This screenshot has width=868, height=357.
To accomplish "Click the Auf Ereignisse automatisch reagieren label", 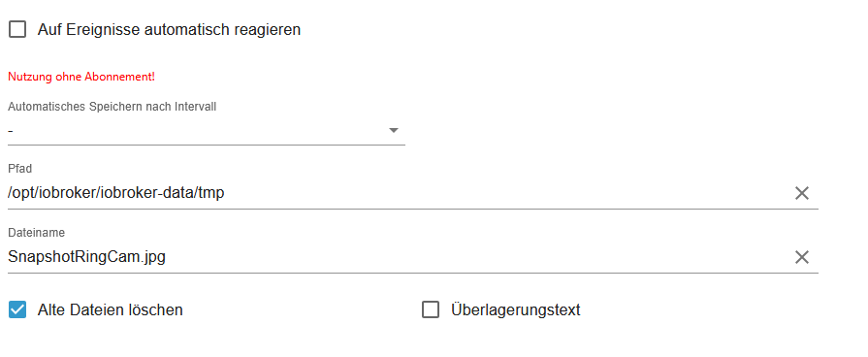I will (169, 30).
